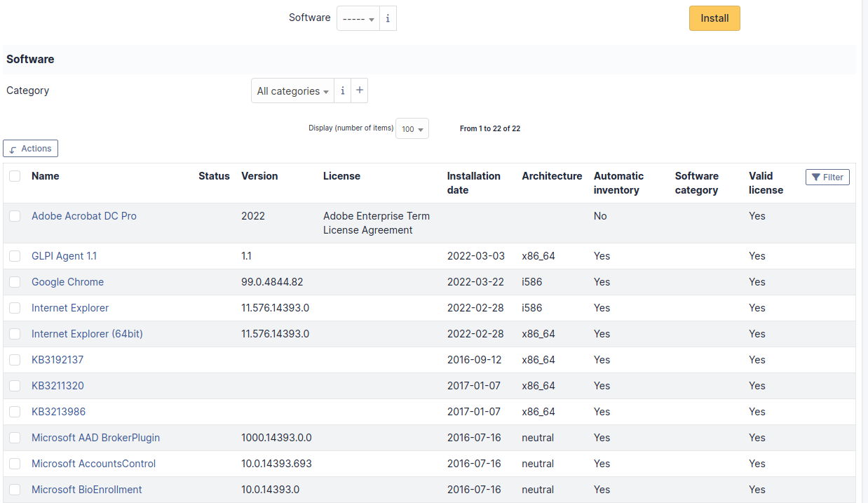Click version 10.0.14393.693 cell

[x=276, y=464]
